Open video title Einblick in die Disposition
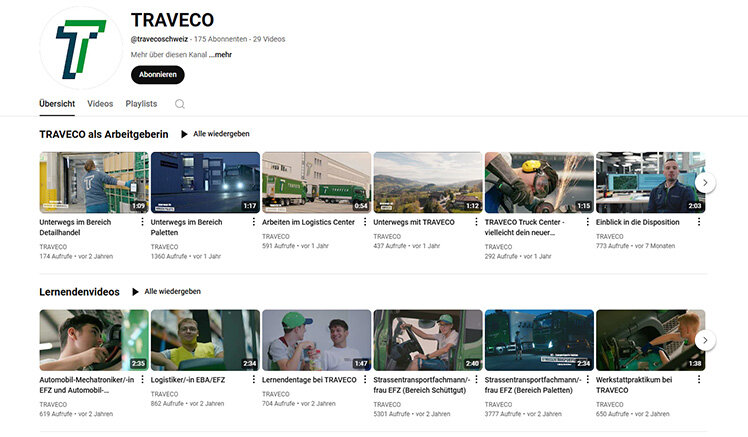Screen dimensions: 748x437 click(x=638, y=222)
